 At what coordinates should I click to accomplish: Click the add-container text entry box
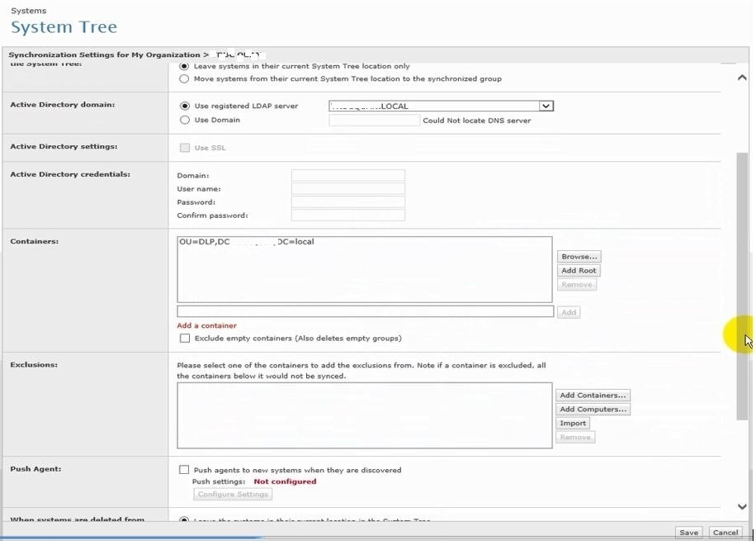click(365, 312)
